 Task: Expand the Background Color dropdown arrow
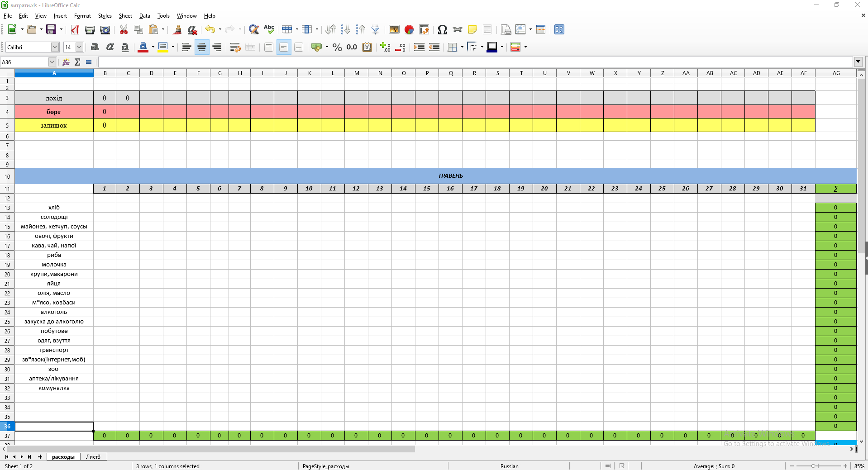click(173, 47)
